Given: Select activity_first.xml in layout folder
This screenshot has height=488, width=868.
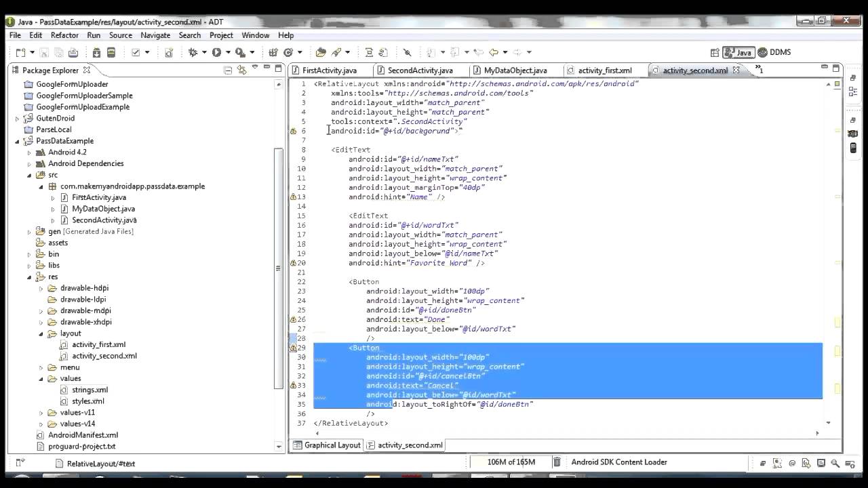Looking at the screenshot, I should point(98,344).
